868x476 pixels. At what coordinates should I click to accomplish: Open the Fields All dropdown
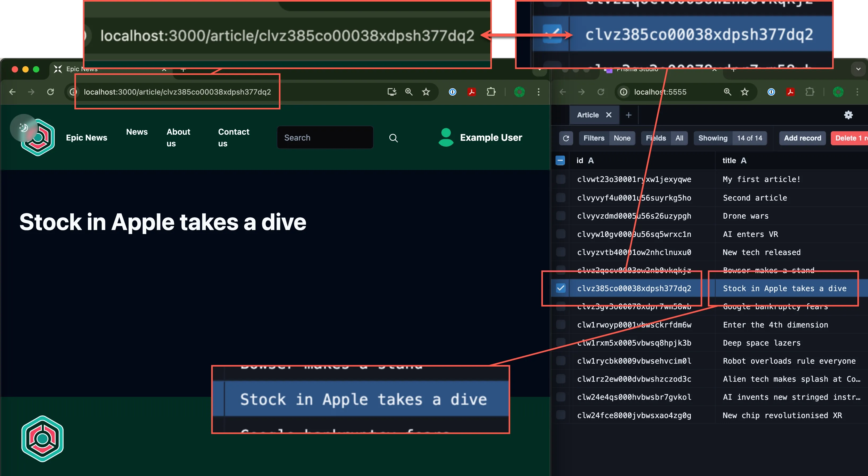coord(664,138)
